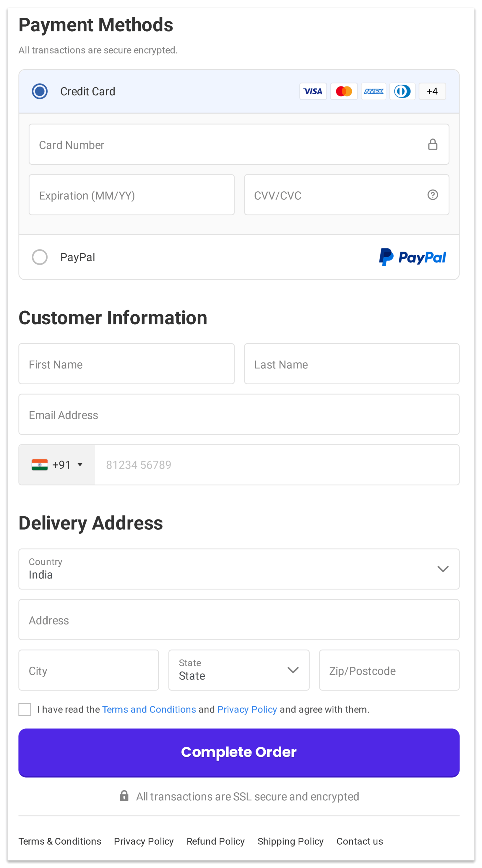Open the Refund Policy page

point(215,841)
